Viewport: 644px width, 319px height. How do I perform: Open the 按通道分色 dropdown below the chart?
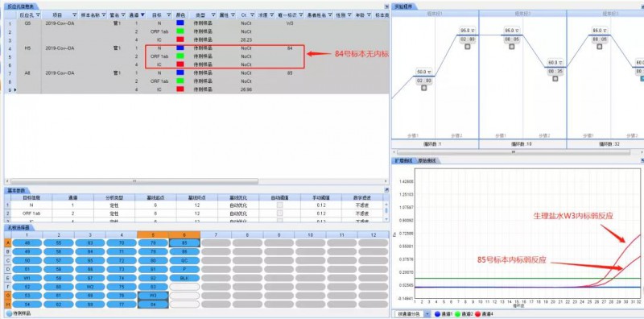click(x=427, y=313)
